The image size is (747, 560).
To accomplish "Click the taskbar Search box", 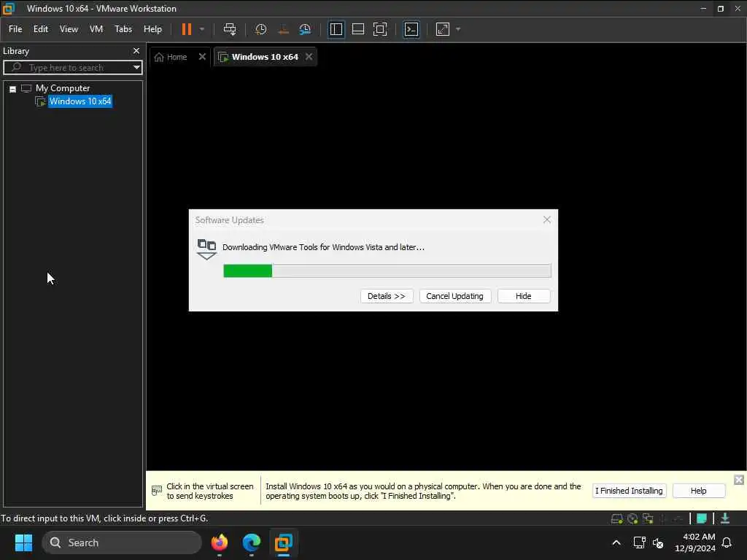I will coord(122,542).
